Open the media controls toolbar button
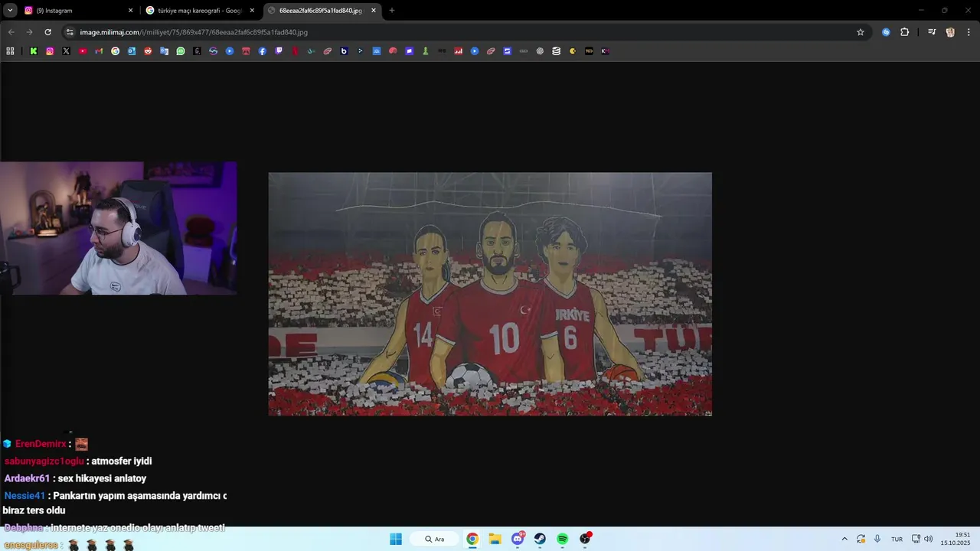The height and width of the screenshot is (551, 980). click(x=932, y=32)
